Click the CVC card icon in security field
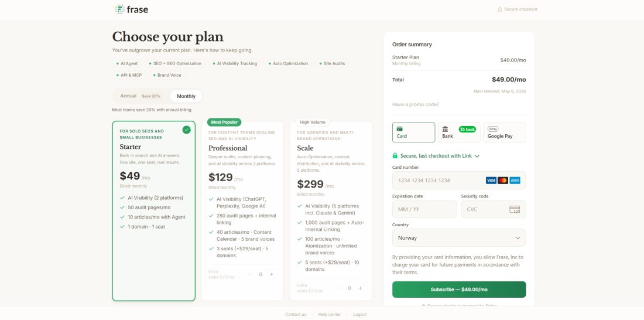 tap(515, 209)
